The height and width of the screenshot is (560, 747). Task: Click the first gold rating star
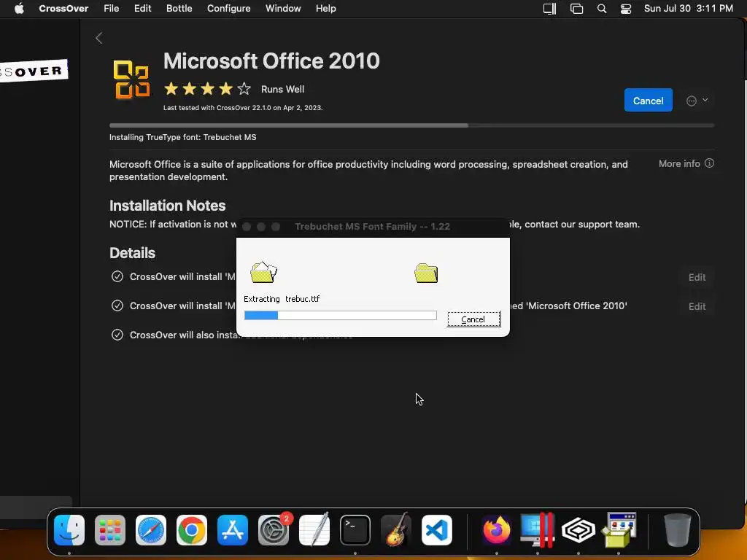pyautogui.click(x=171, y=88)
